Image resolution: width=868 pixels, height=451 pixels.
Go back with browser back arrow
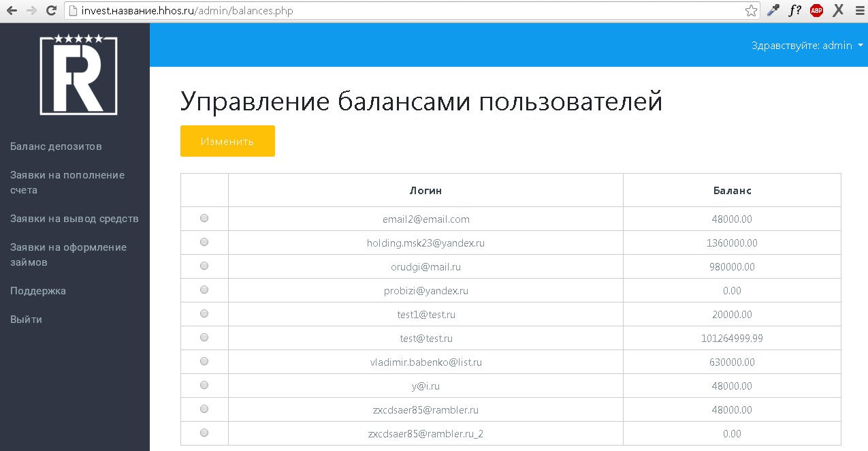pyautogui.click(x=12, y=10)
